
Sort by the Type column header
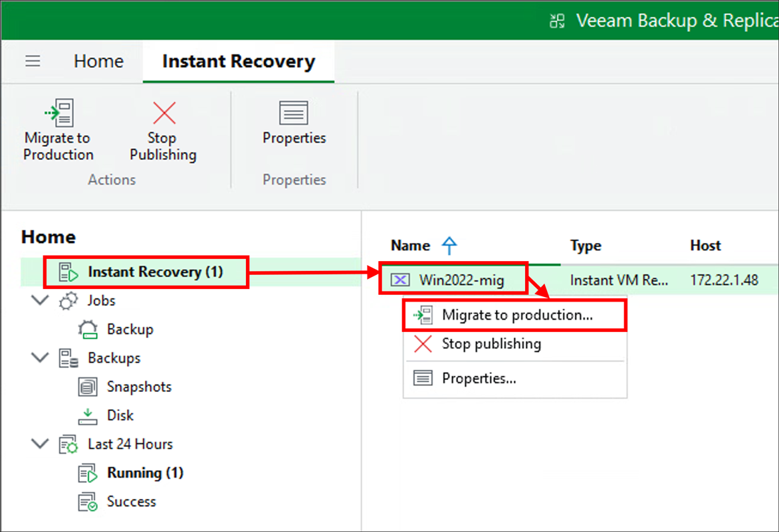[x=586, y=246]
